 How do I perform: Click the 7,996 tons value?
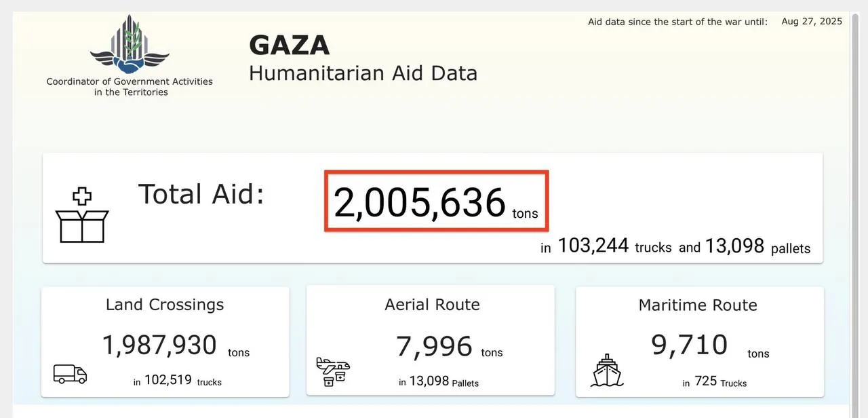pyautogui.click(x=435, y=347)
